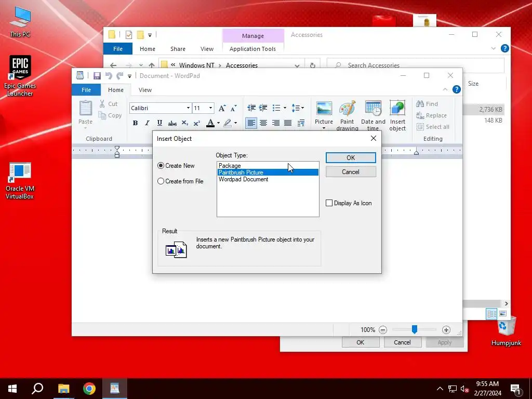Apply Strikethrough formatting
Viewport: 532px width, 399px height.
click(172, 123)
